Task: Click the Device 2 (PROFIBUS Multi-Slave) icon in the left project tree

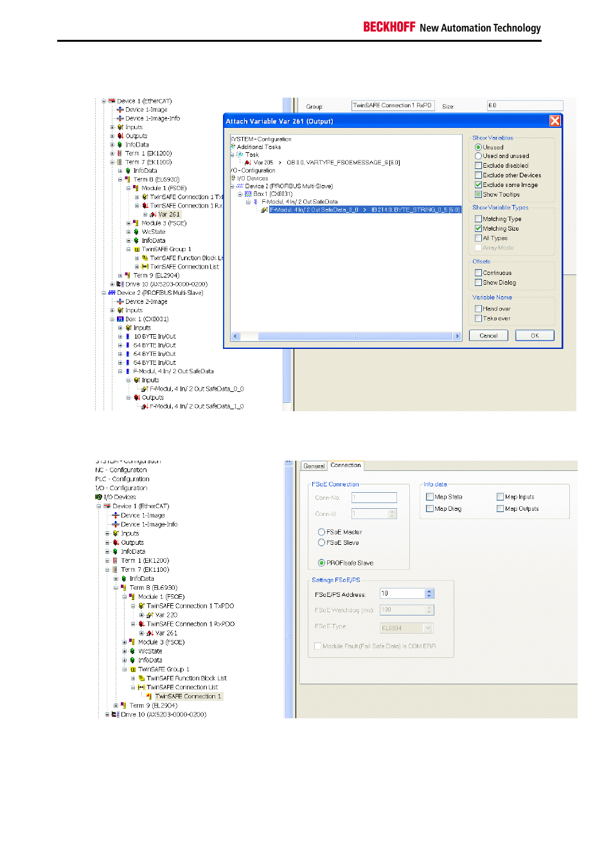Action: pos(112,293)
